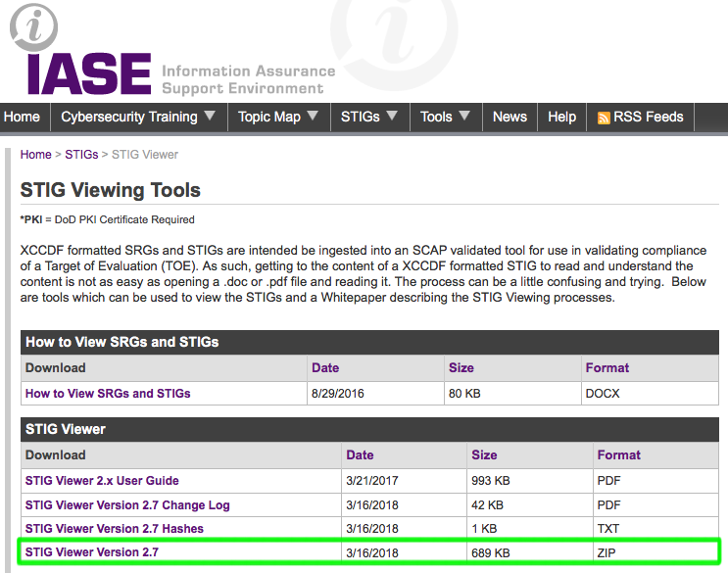Click the Home breadcrumb link

pyautogui.click(x=35, y=155)
